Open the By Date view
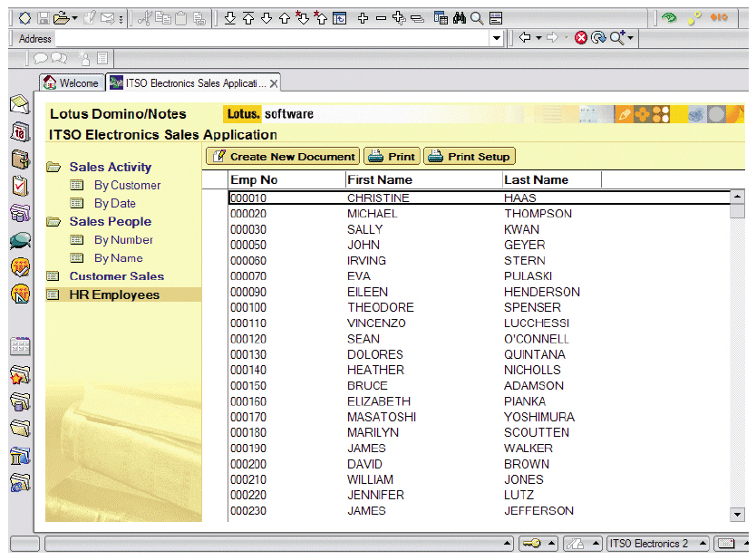 click(x=115, y=203)
